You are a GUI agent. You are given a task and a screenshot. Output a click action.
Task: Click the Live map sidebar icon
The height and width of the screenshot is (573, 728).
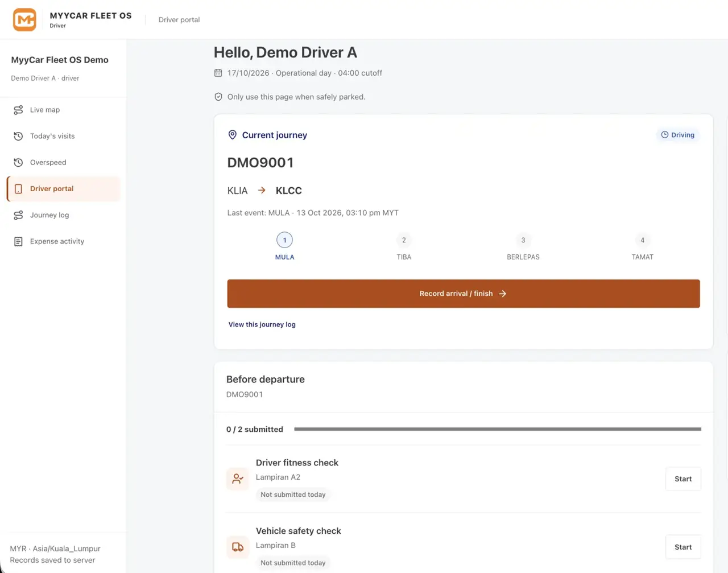point(18,110)
